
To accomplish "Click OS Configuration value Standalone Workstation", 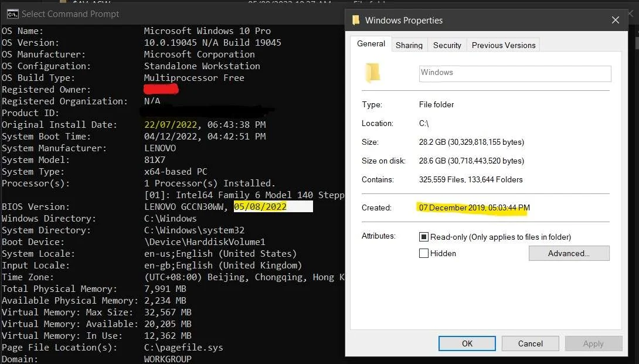I will [x=202, y=66].
